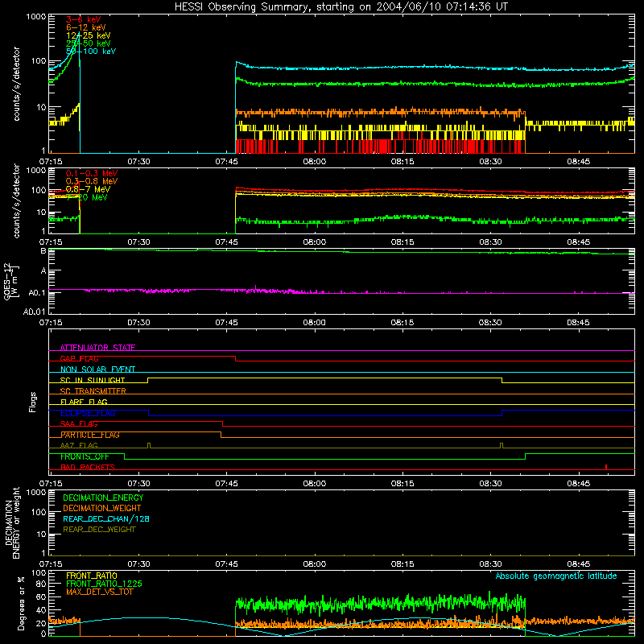This screenshot has width=644, height=644.
Task: Click the GAP_FLAG label
Action: pos(79,358)
